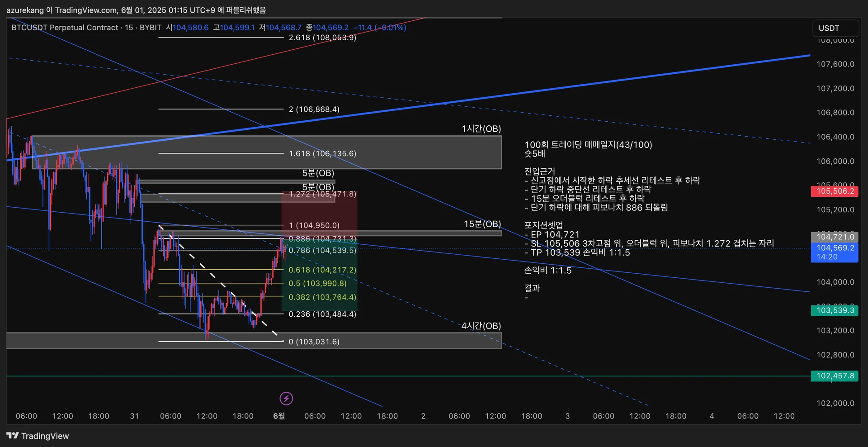The height and width of the screenshot is (447, 868).
Task: Select the red 105,506.2 stop price label
Action: click(x=835, y=191)
